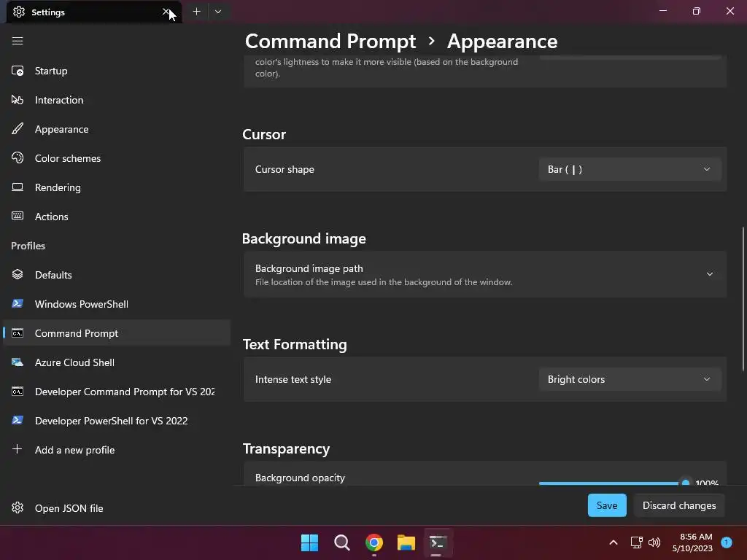Screen dimensions: 747x560
Task: Select Startup settings page
Action: (117, 71)
